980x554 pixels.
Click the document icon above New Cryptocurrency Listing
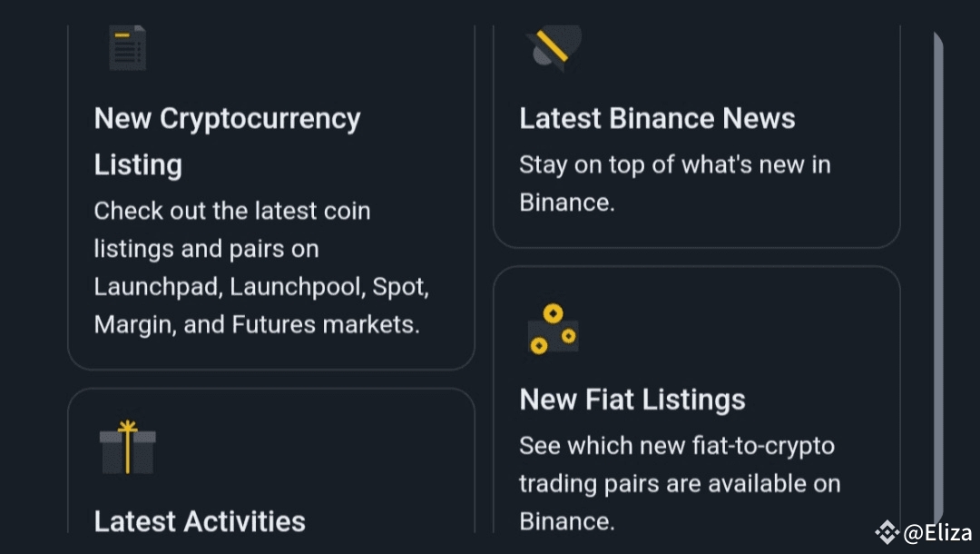tap(127, 48)
